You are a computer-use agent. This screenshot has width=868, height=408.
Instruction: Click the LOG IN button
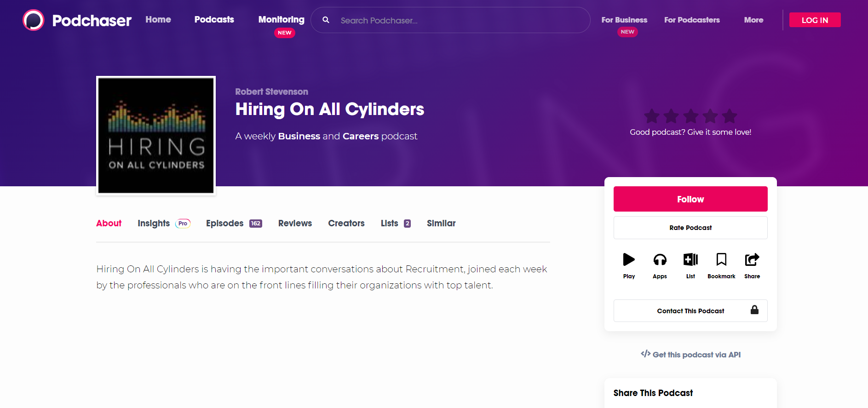pos(815,20)
